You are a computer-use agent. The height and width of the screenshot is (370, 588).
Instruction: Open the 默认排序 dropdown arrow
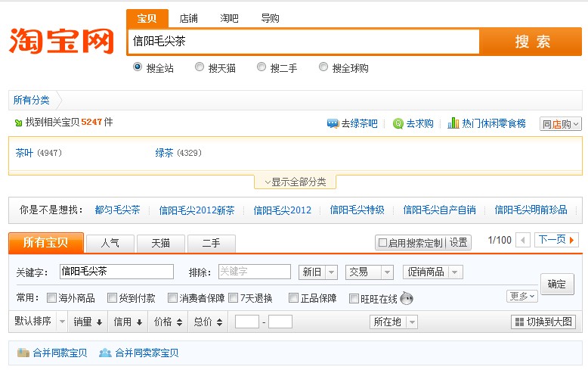(62, 322)
